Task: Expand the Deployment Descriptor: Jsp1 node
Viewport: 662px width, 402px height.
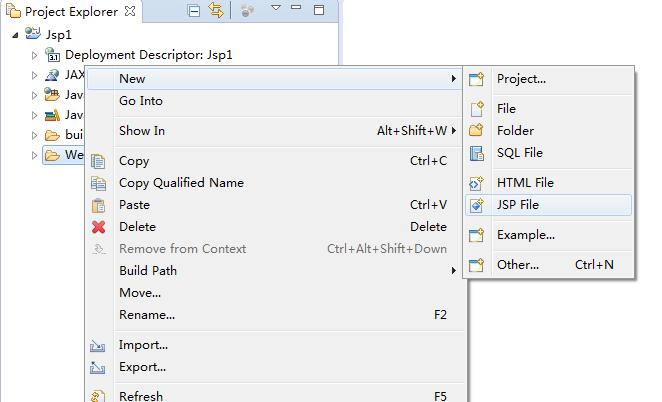Action: (x=34, y=56)
